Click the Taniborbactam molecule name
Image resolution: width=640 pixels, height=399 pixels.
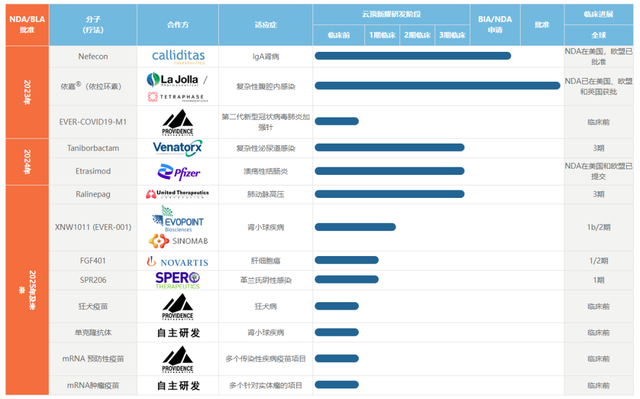coord(93,148)
